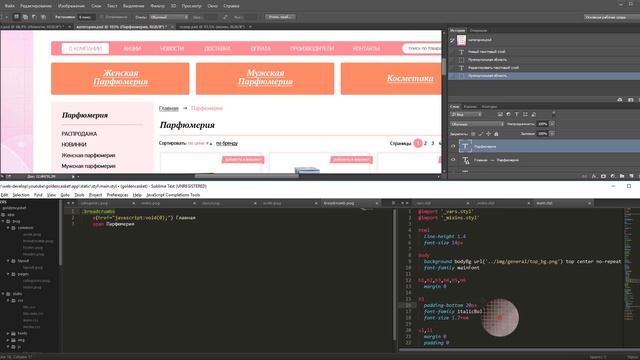The height and width of the screenshot is (360, 640).
Task: Toggle history brush source on the snapshot
Action: click(452, 40)
